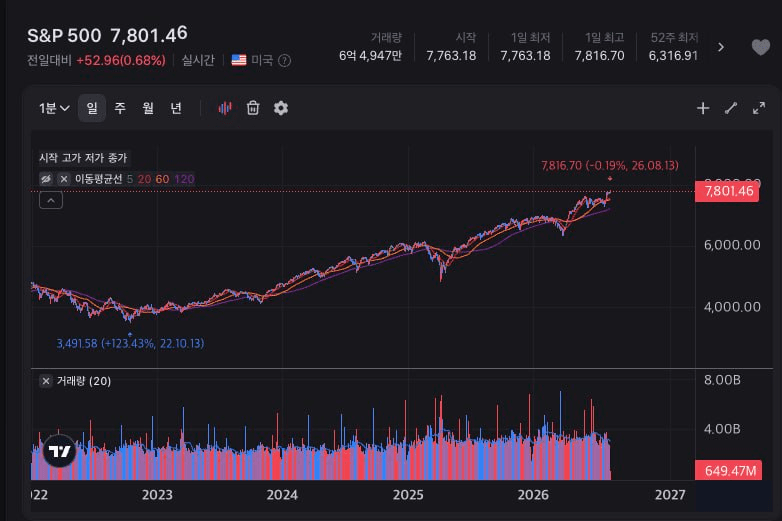
Task: Show more stats with right chevron
Action: 721,47
